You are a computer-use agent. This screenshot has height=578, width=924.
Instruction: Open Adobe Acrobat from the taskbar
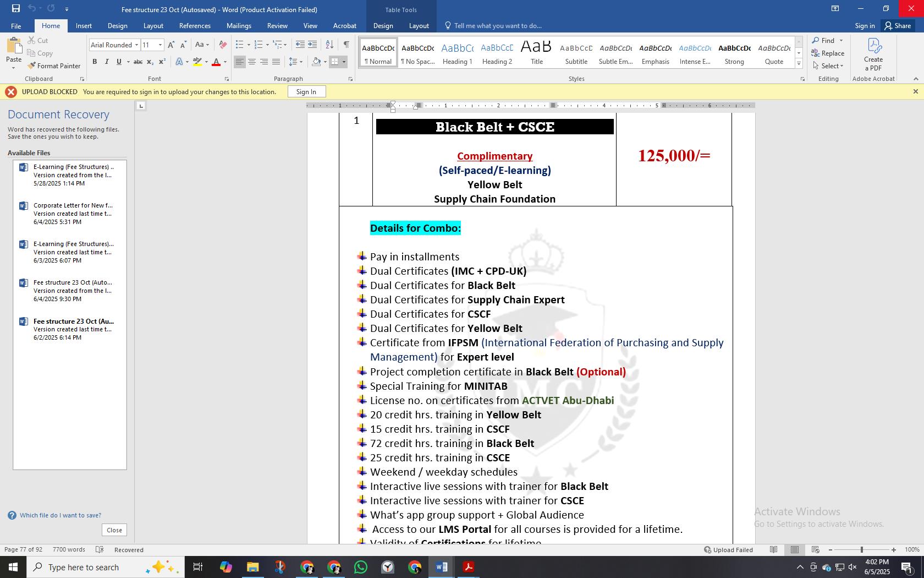[469, 567]
